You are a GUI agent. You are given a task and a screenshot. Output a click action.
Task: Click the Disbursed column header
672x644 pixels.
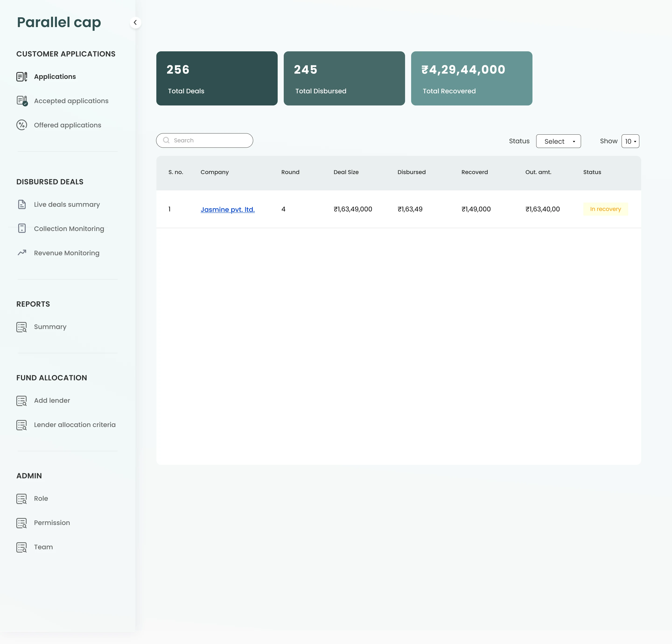[x=411, y=172]
